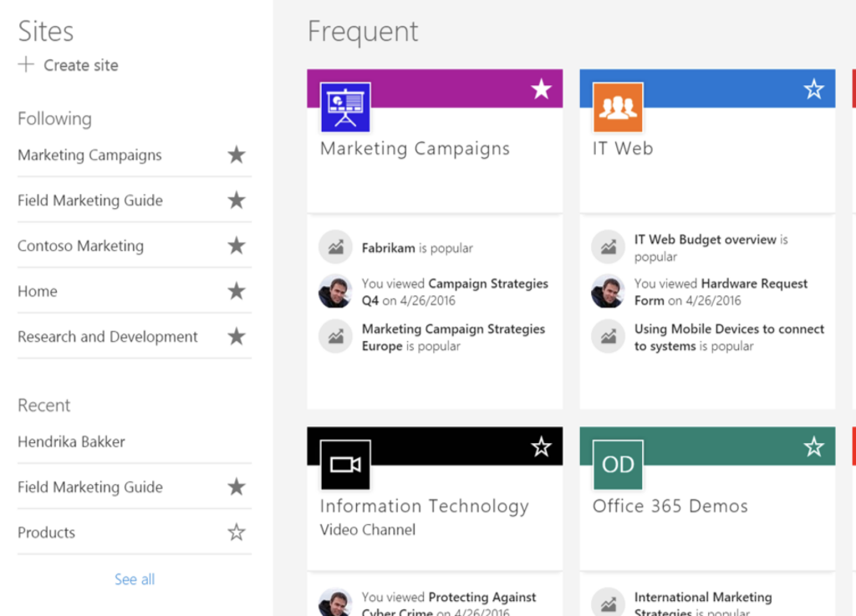Click the video camera channel icon
856x616 pixels.
tap(345, 465)
